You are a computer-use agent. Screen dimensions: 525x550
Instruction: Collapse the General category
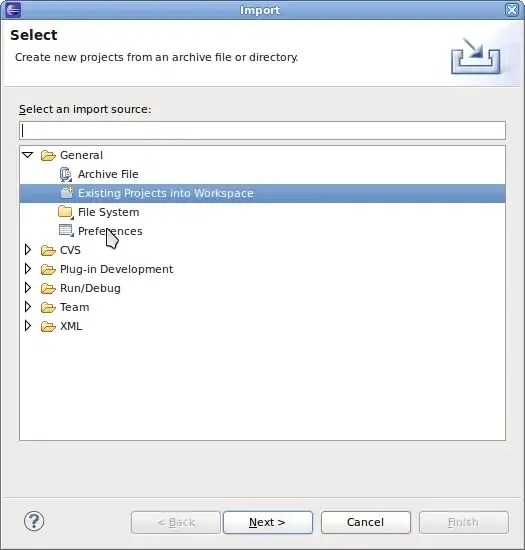28,155
